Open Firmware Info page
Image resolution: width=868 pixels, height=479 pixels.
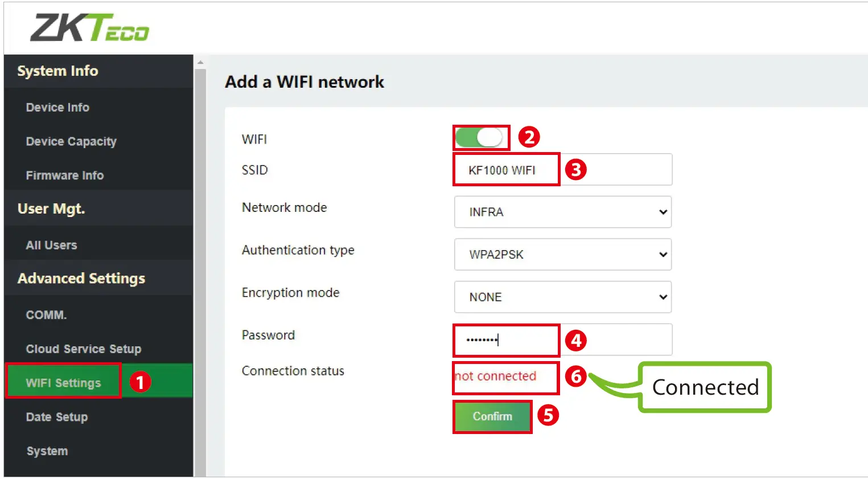point(65,175)
